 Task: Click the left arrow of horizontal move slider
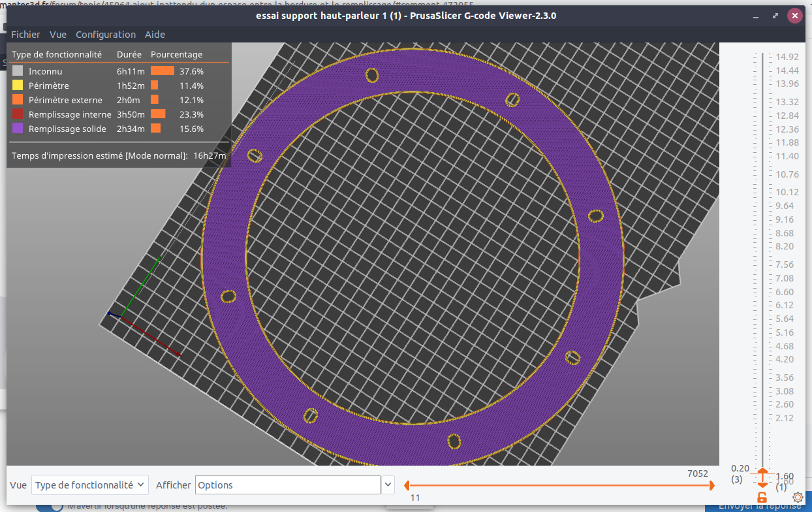tap(406, 485)
